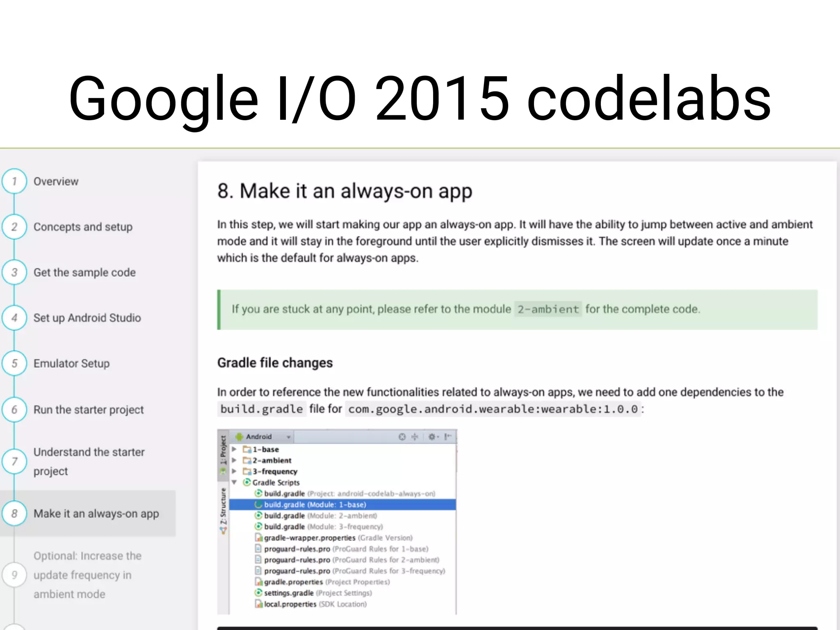Open Understand the starter project step

(89, 461)
